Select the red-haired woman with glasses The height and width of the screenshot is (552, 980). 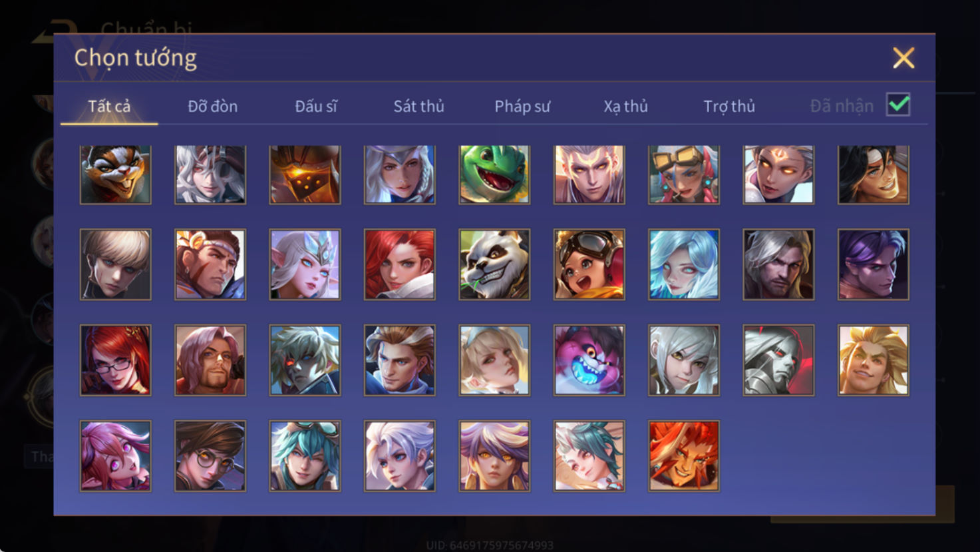click(115, 360)
